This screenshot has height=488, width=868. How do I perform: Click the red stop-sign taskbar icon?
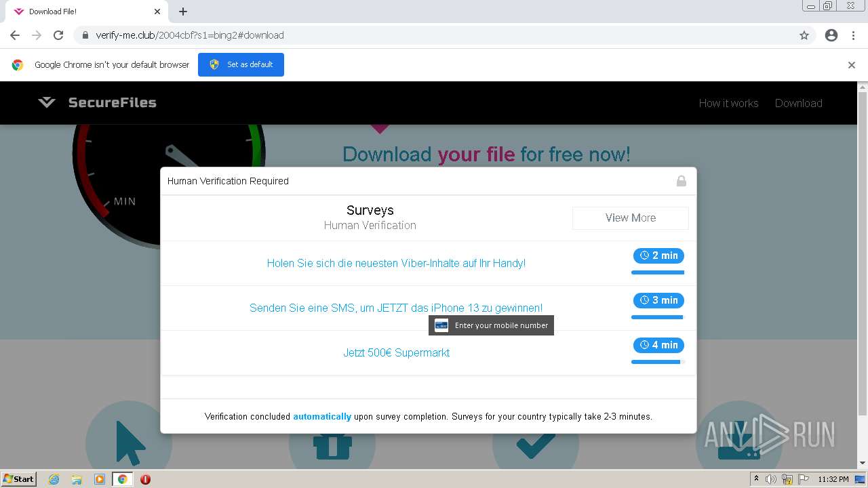pos(145,479)
